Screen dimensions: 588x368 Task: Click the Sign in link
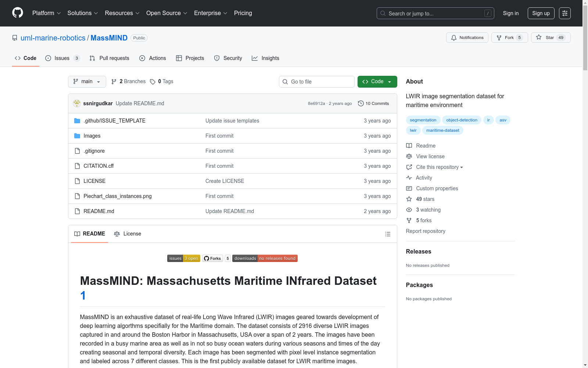511,13
